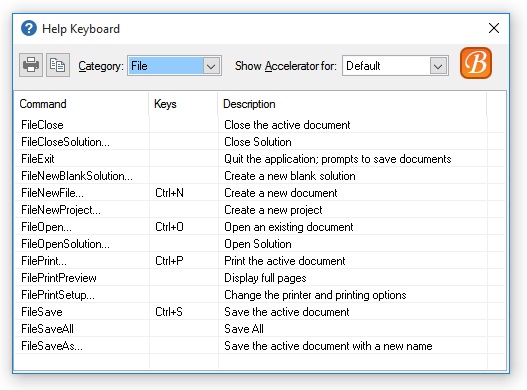
Task: Click the 'Create a new project' description
Action: click(273, 210)
